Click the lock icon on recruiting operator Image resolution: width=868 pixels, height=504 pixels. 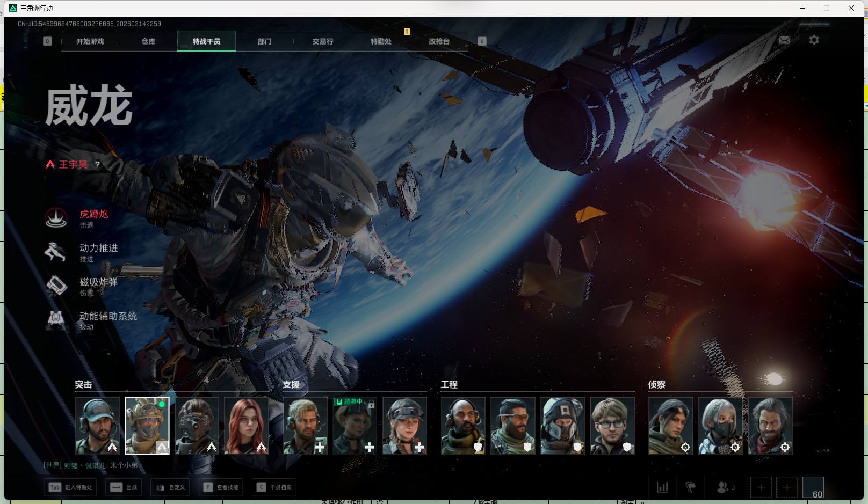click(371, 403)
